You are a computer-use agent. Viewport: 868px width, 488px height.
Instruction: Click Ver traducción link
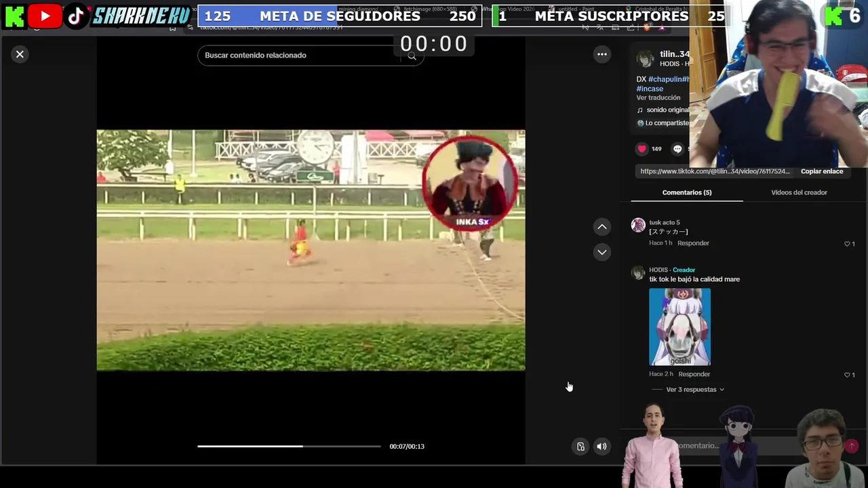pos(658,98)
